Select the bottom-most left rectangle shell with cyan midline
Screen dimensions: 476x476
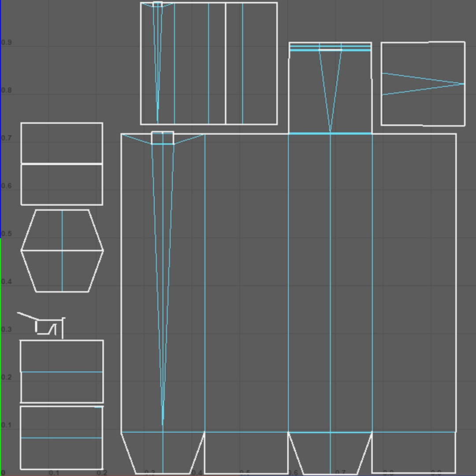(x=62, y=438)
